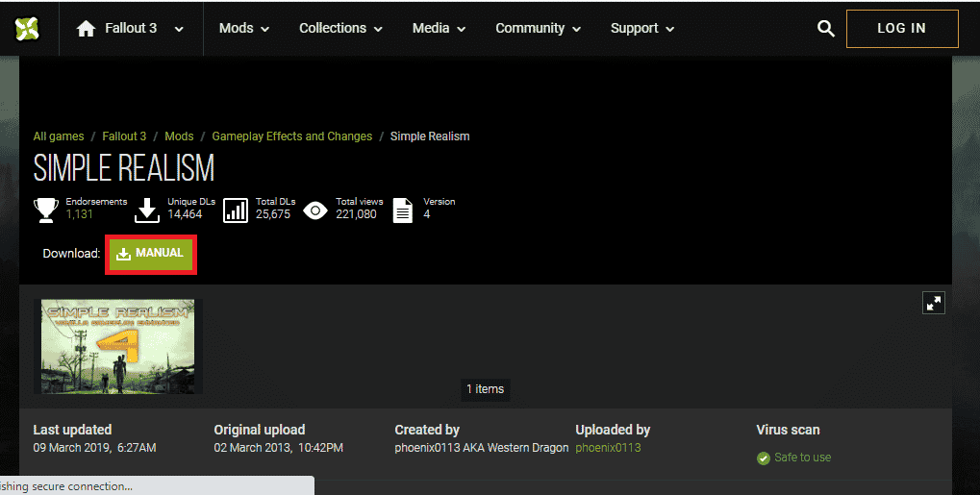Screen dimensions: 980x495
Task: Open the Fallout 3 breadcrumb link
Action: (124, 136)
